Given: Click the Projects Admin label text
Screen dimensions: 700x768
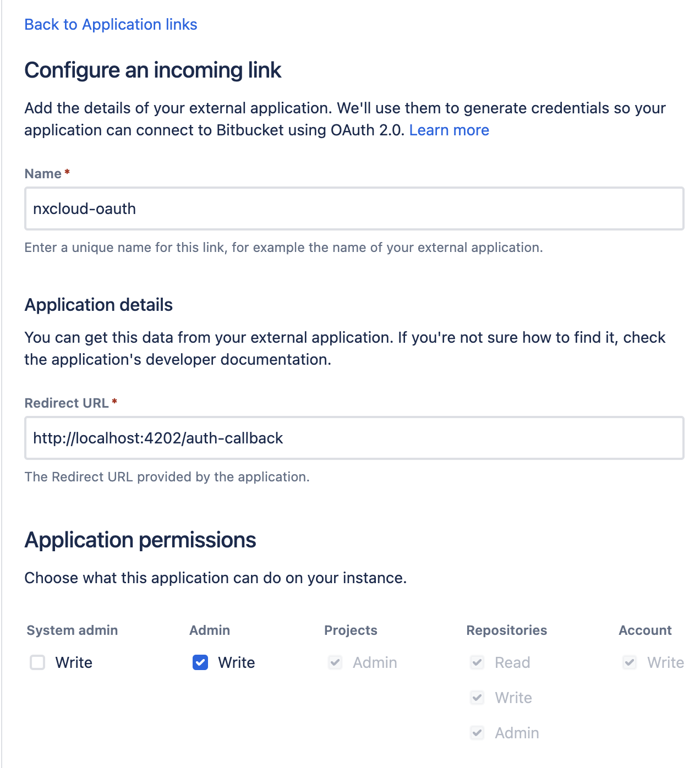Looking at the screenshot, I should (375, 663).
